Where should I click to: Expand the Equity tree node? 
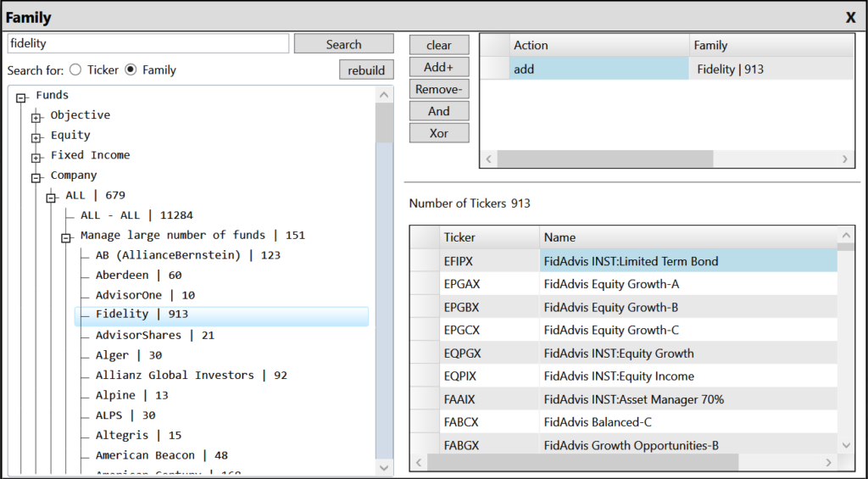click(36, 137)
